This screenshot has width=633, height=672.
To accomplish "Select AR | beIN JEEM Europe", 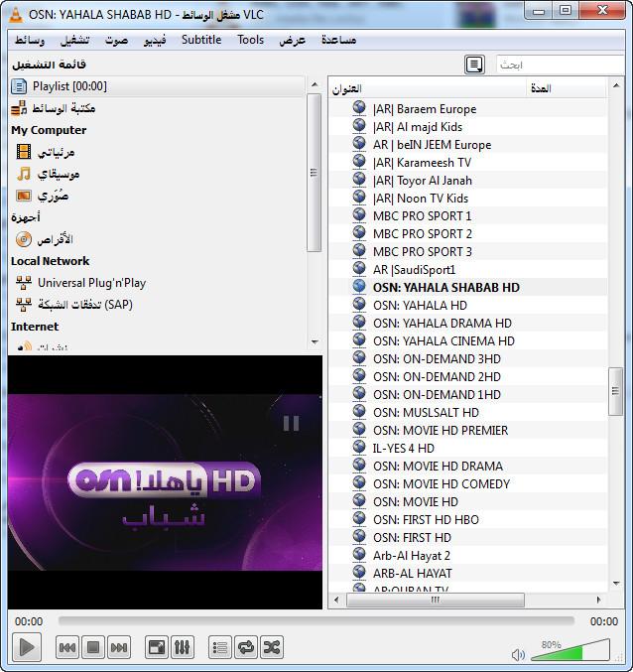I will (468, 145).
